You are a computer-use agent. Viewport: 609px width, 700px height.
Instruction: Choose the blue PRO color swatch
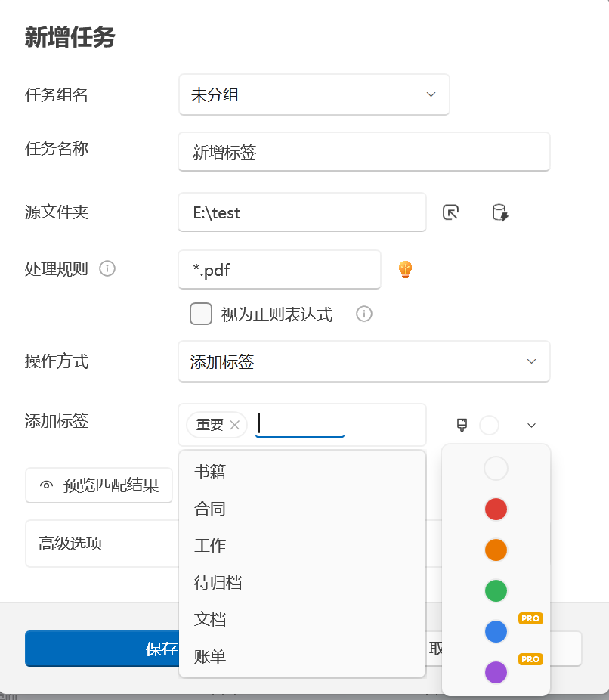(x=496, y=632)
